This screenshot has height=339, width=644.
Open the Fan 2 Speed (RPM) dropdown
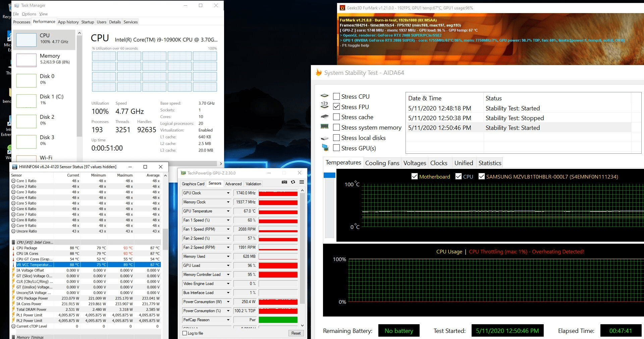228,247
